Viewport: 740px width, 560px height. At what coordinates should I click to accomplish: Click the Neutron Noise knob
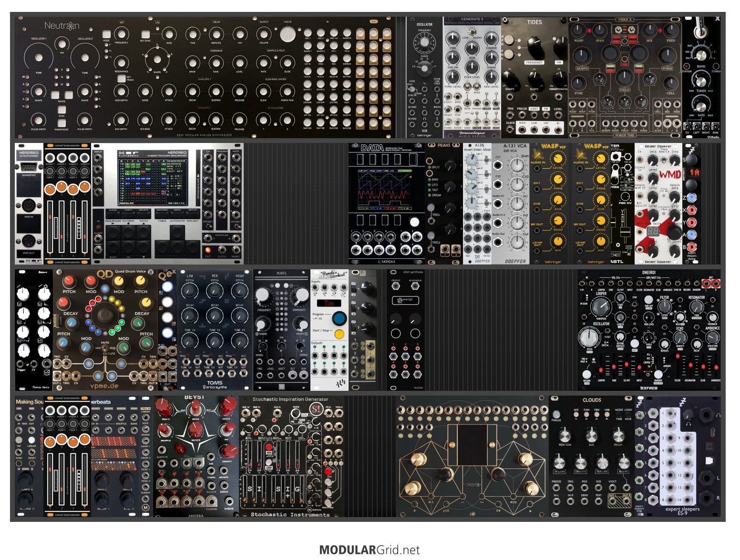(145, 92)
